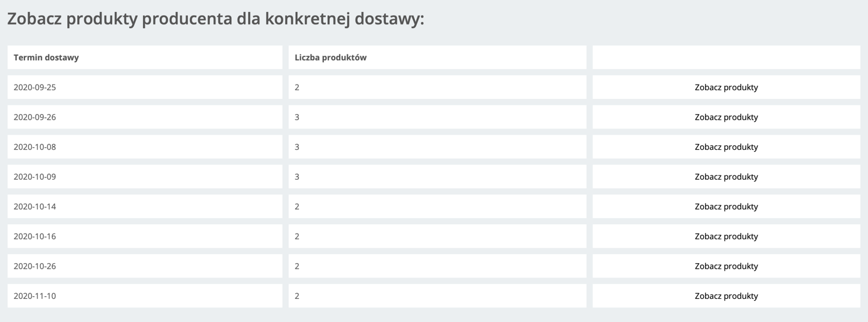This screenshot has width=868, height=322.
Task: Select the 2020-09-25 date cell
Action: click(145, 87)
